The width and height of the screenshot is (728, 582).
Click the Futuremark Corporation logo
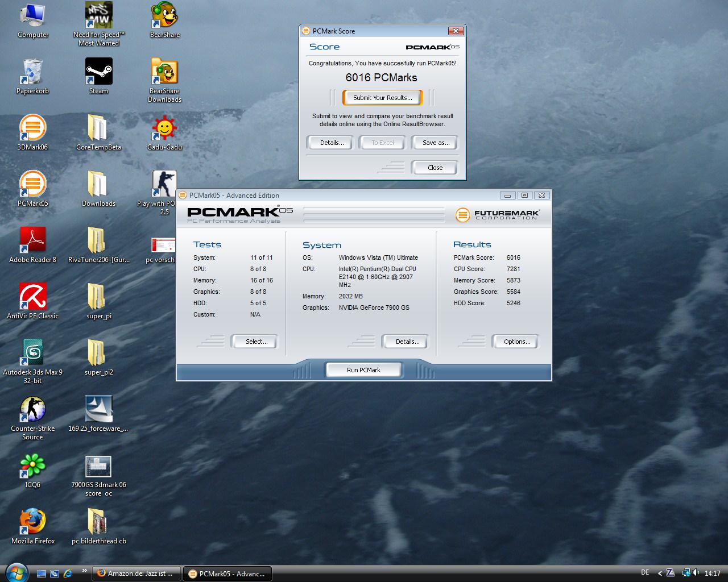(498, 215)
